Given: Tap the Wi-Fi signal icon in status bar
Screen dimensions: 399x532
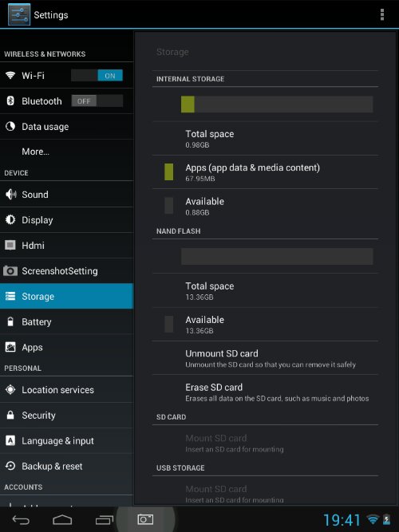Looking at the screenshot, I should pos(373,519).
